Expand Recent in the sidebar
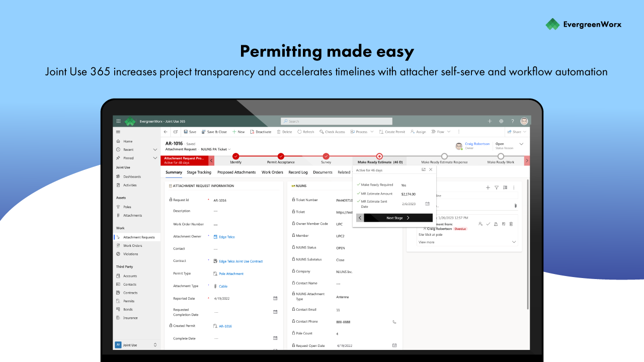Viewport: 644px width, 362px height. [x=155, y=149]
